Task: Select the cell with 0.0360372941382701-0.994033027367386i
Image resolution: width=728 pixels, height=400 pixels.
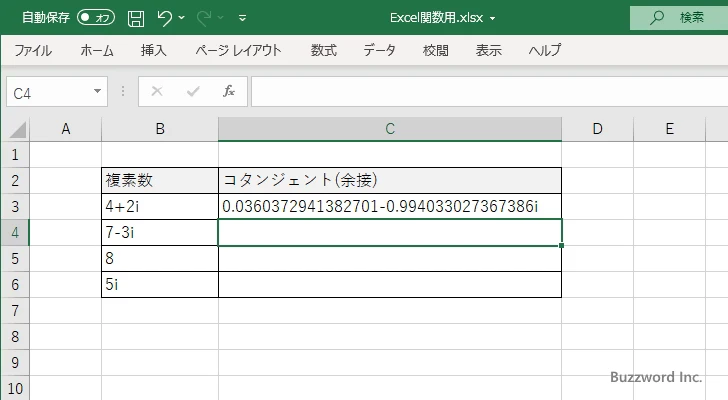Action: click(390, 206)
